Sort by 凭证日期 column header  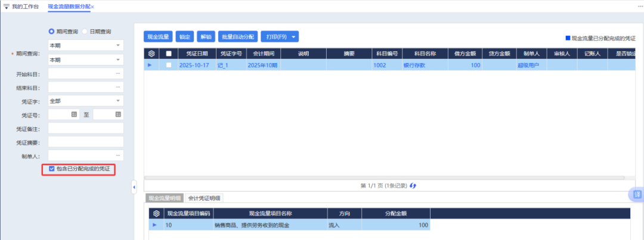[197, 54]
